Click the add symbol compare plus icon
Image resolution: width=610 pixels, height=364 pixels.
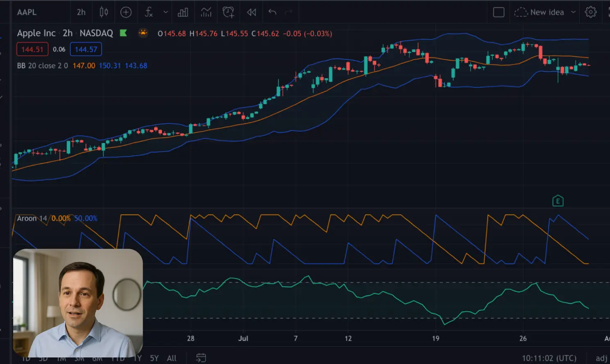click(126, 12)
